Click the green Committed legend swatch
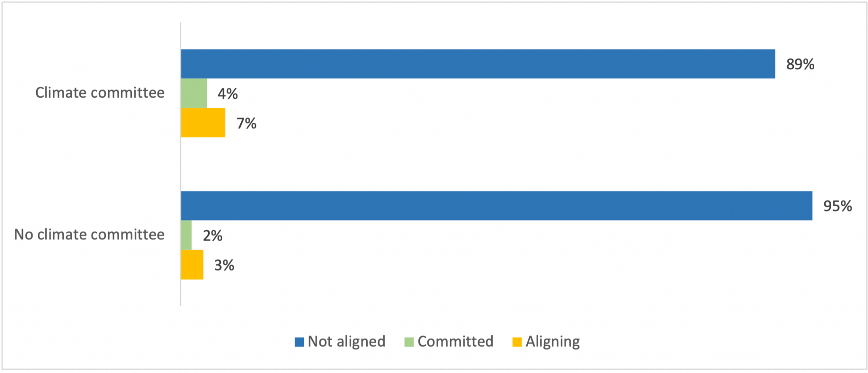 point(409,342)
